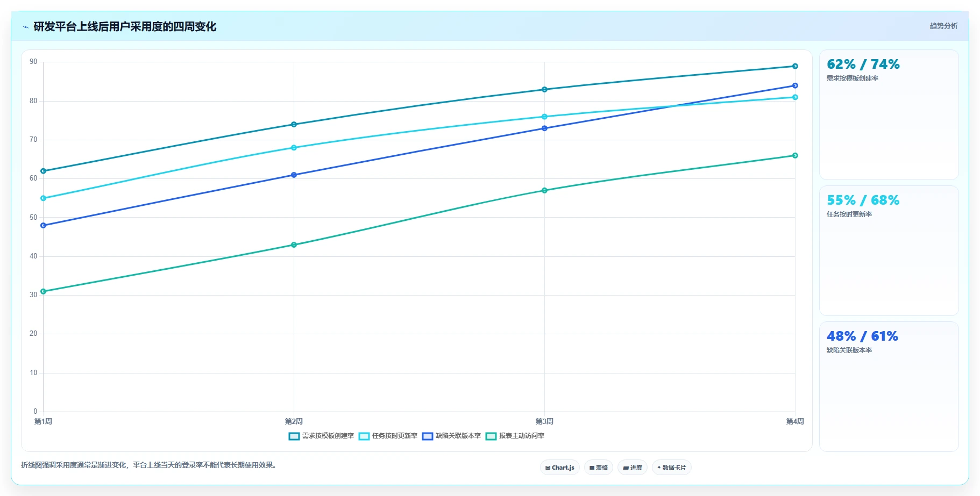Click the 第1周 point on 需求按模板创建率 line

click(x=43, y=171)
